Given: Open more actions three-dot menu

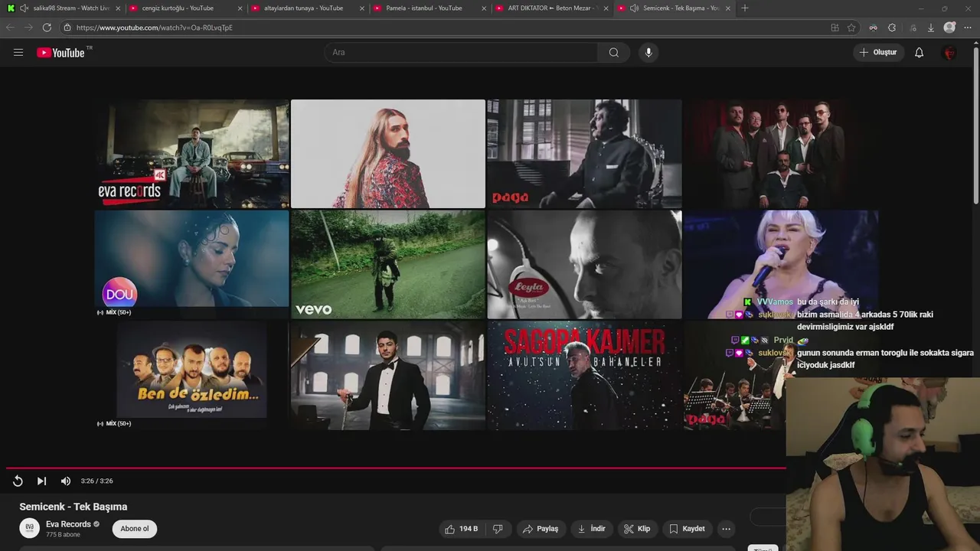Looking at the screenshot, I should click(x=726, y=529).
